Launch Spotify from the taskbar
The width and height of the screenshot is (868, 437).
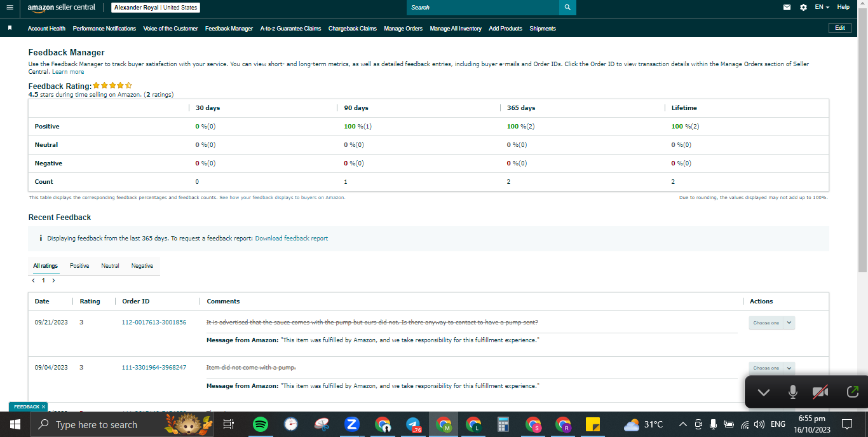coord(260,424)
